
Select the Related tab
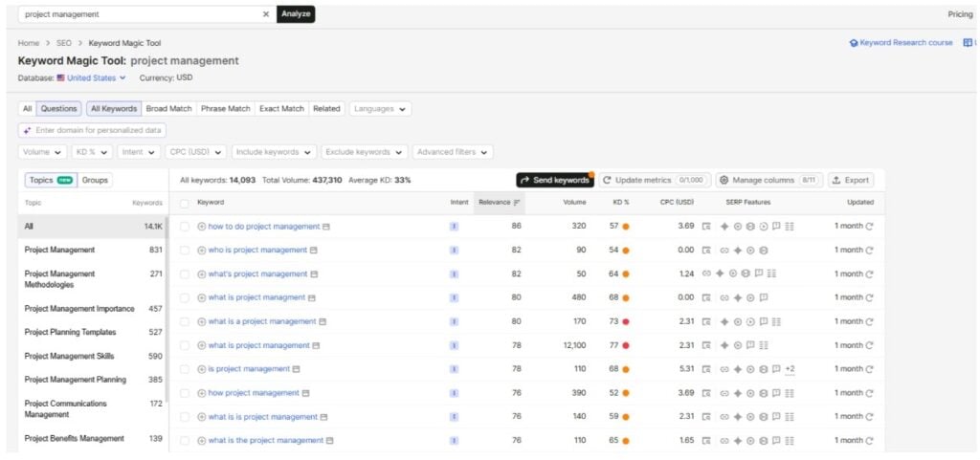[326, 109]
